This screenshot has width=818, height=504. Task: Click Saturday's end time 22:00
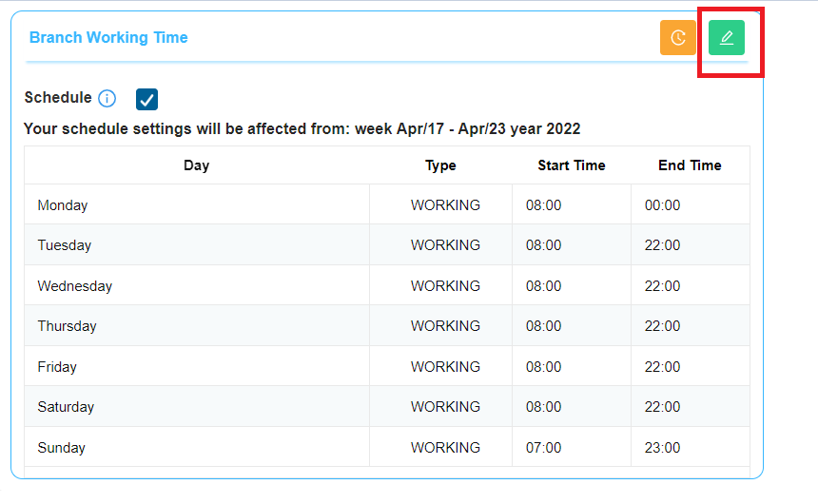click(x=662, y=407)
